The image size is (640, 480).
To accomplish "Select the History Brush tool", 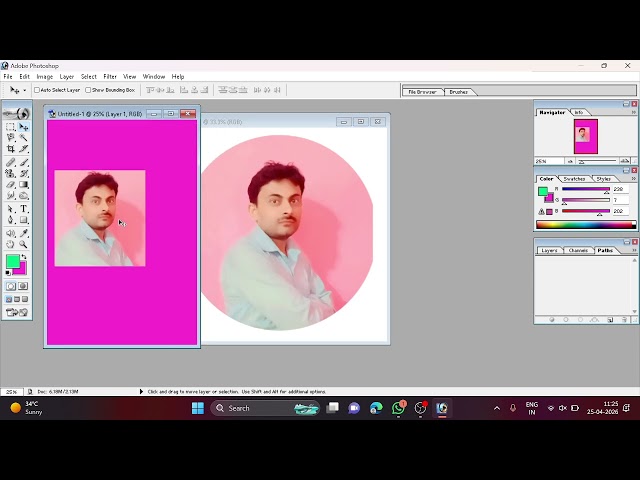I will [24, 173].
